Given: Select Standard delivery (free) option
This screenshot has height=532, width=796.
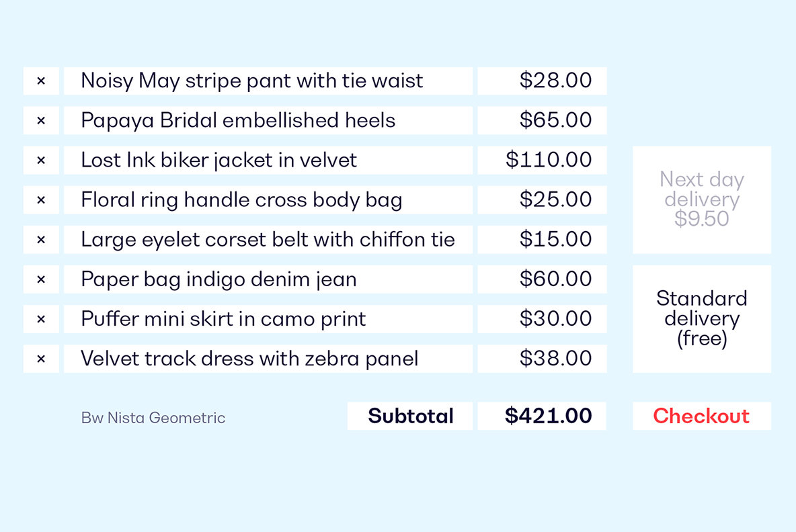Looking at the screenshot, I should point(702,319).
